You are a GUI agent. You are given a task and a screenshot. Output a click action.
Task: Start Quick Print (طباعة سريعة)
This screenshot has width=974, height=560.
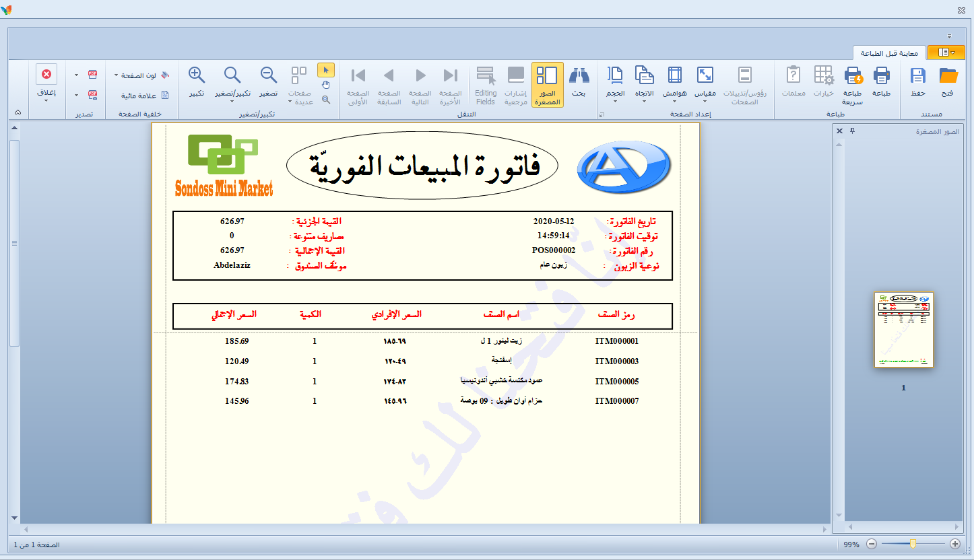853,76
